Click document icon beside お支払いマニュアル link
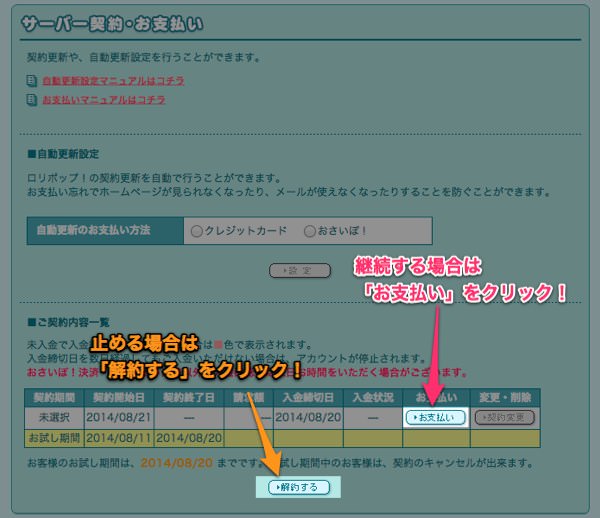600x518 pixels. (x=31, y=100)
